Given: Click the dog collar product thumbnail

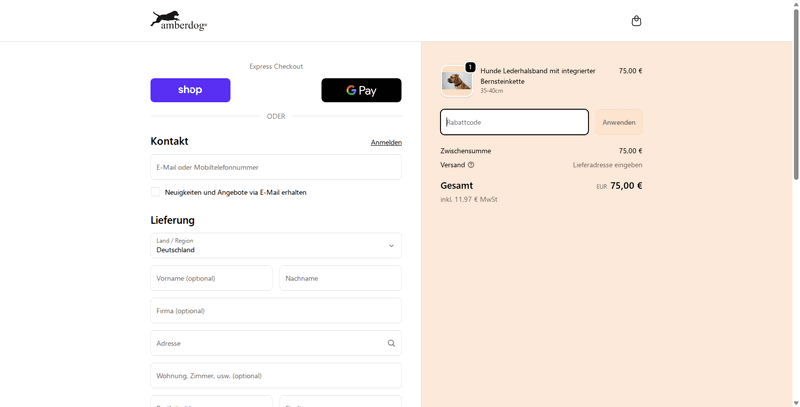Looking at the screenshot, I should point(457,81).
